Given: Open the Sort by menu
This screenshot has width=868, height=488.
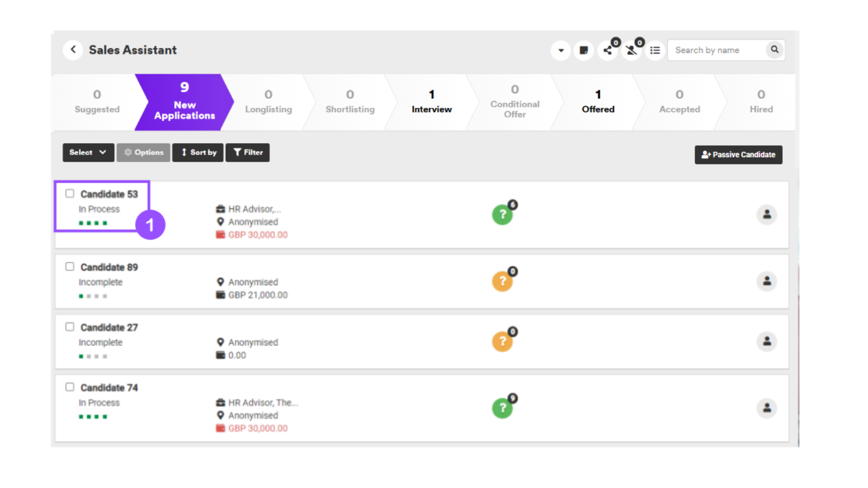Looking at the screenshot, I should (198, 153).
